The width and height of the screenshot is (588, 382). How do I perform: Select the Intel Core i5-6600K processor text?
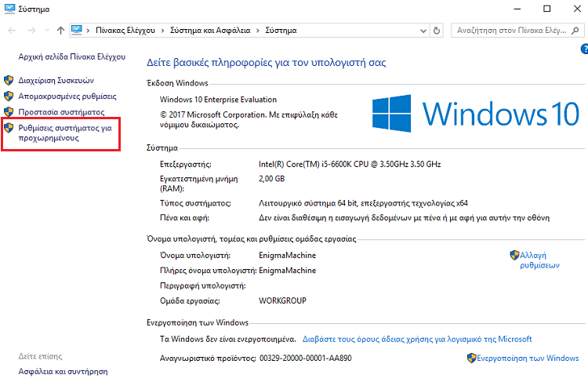[x=350, y=165]
